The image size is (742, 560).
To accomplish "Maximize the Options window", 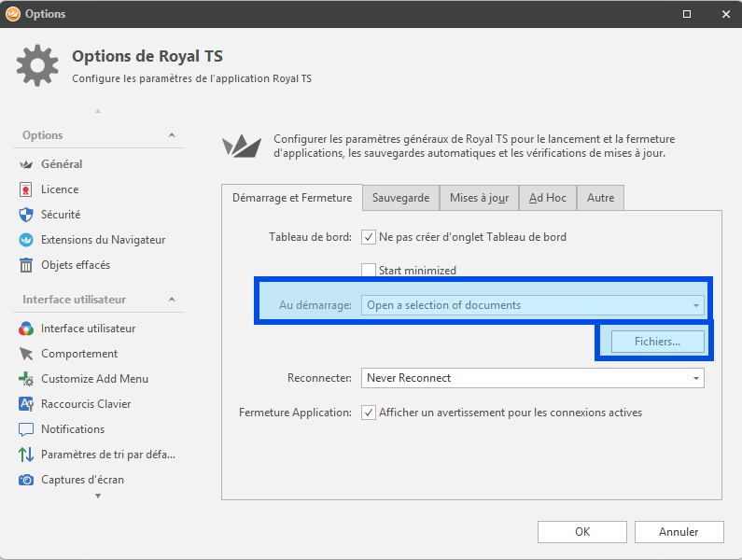I will (x=687, y=14).
